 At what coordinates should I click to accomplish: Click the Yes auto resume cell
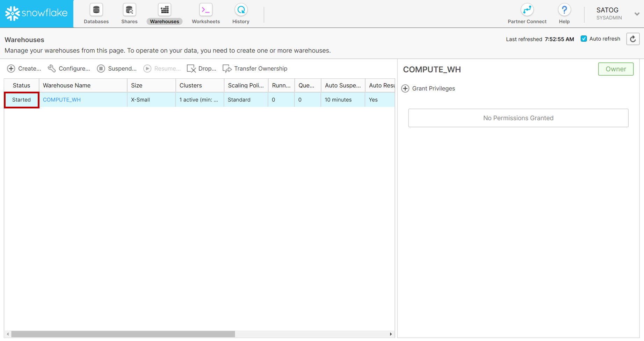[x=380, y=100]
